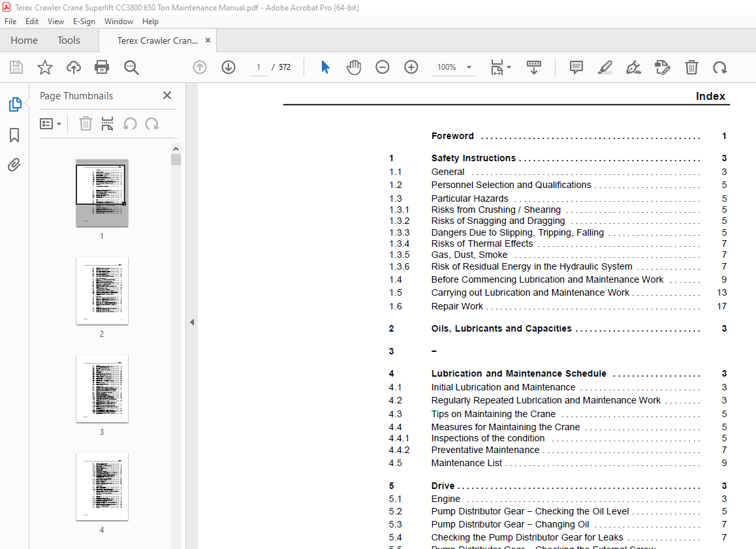
Task: Show Page Thumbnails sidebar icon
Action: coord(15,104)
